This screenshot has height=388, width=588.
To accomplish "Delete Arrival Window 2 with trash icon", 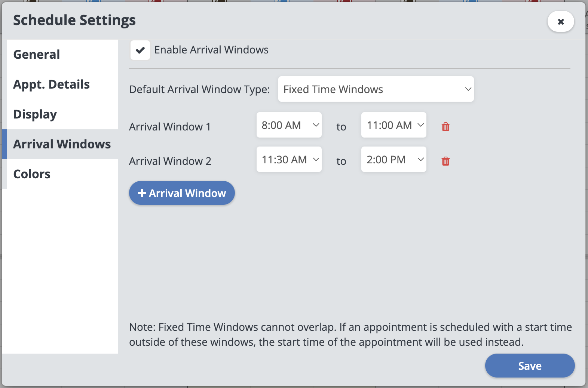I will coord(445,161).
